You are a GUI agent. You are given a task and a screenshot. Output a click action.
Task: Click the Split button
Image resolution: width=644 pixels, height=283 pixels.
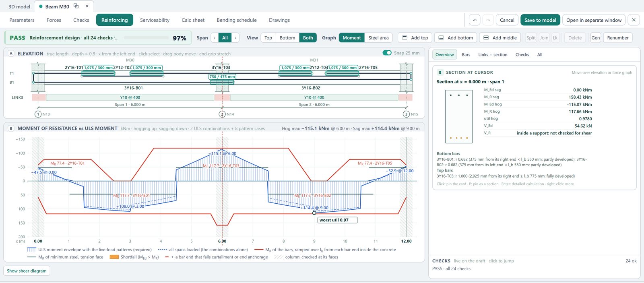[531, 38]
